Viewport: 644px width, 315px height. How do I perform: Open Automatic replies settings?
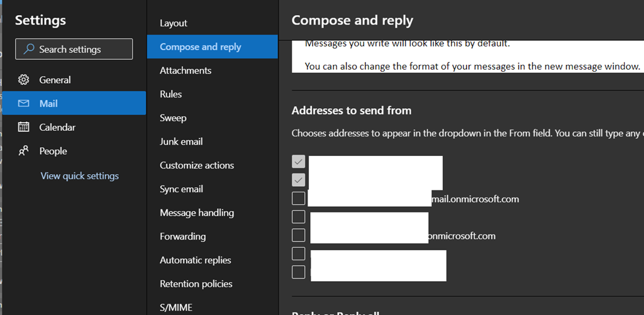pyautogui.click(x=196, y=260)
